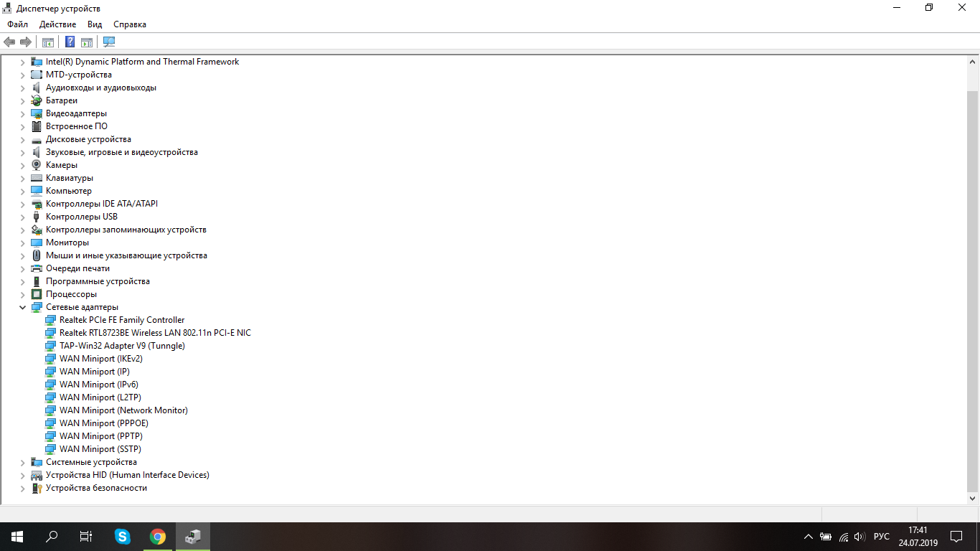The height and width of the screenshot is (551, 980).
Task: Select WAN Miniport (IKEv2)
Action: [x=101, y=359]
